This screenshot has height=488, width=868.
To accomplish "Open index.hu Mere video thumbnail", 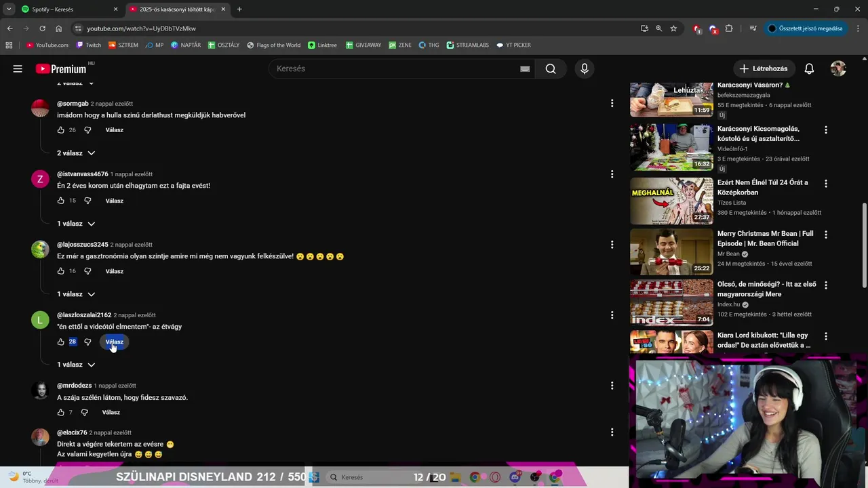I will click(671, 302).
